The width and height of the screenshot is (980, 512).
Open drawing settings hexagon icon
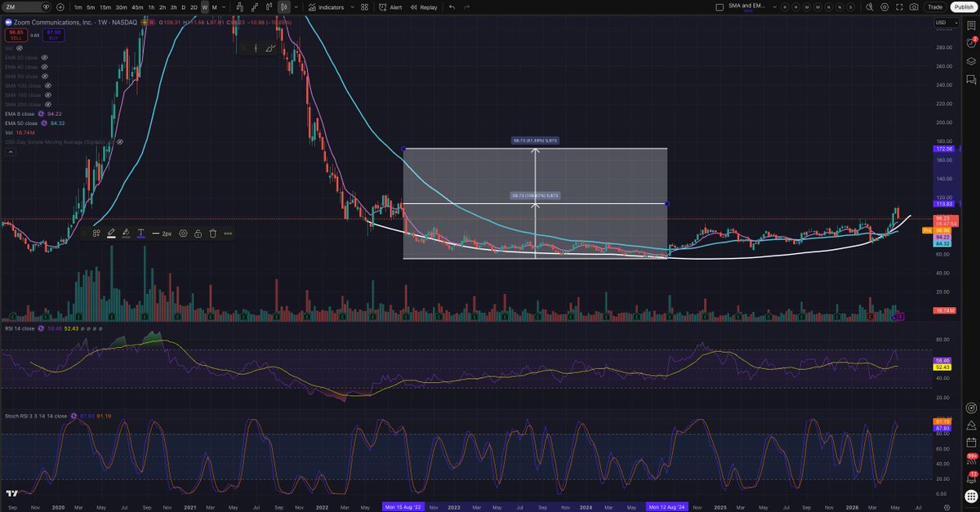coord(184,233)
